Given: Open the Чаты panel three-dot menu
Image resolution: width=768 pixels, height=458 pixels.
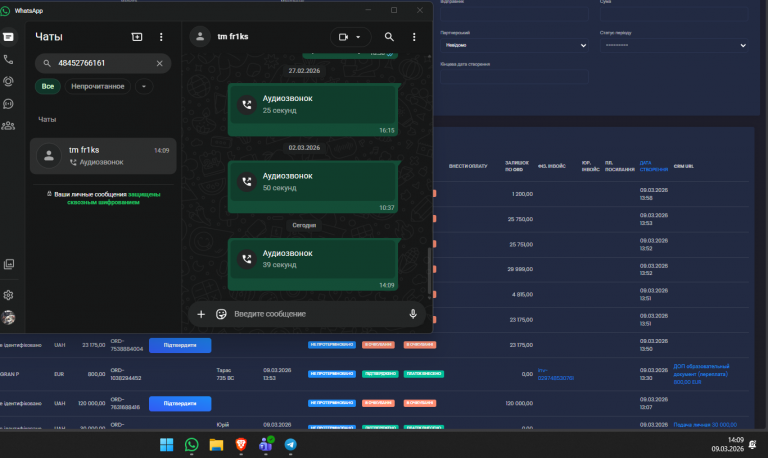Looking at the screenshot, I should pos(161,37).
